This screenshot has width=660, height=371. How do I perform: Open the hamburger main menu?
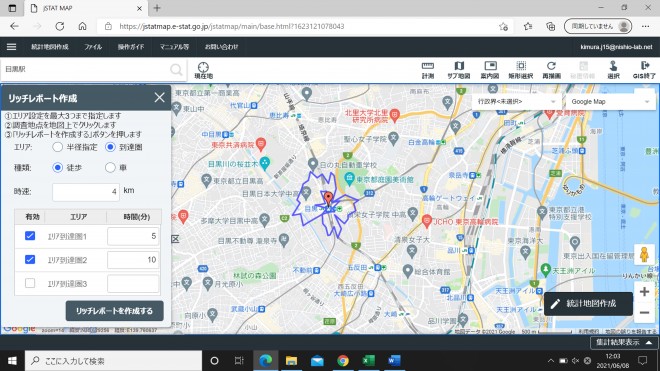(x=11, y=47)
